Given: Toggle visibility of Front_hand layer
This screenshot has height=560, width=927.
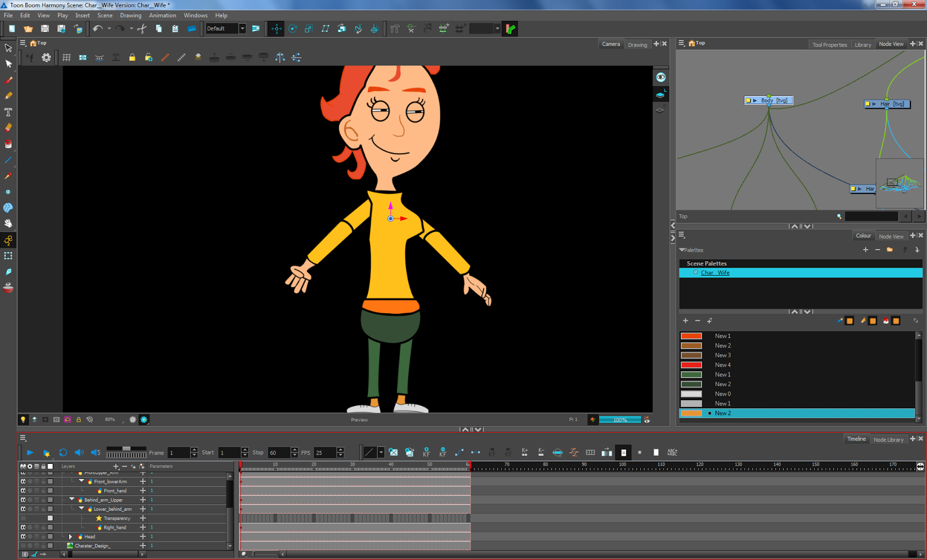Looking at the screenshot, I should (x=23, y=491).
